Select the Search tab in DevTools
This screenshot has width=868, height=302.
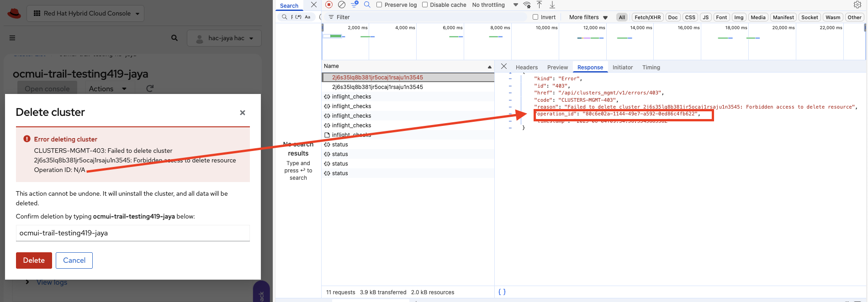click(x=289, y=5)
